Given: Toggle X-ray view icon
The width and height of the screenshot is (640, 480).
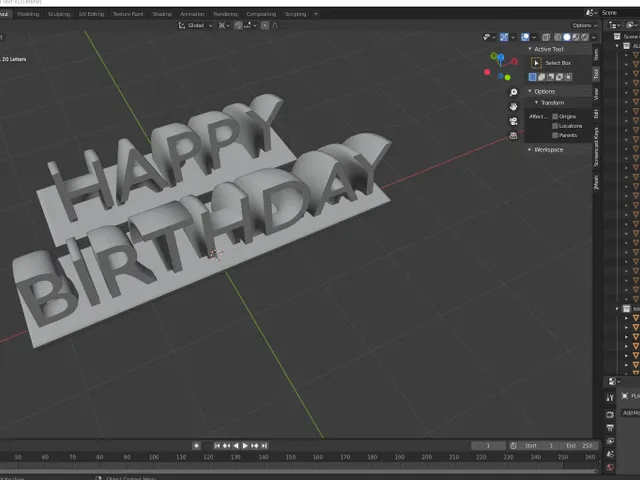Looking at the screenshot, I should coord(546,37).
